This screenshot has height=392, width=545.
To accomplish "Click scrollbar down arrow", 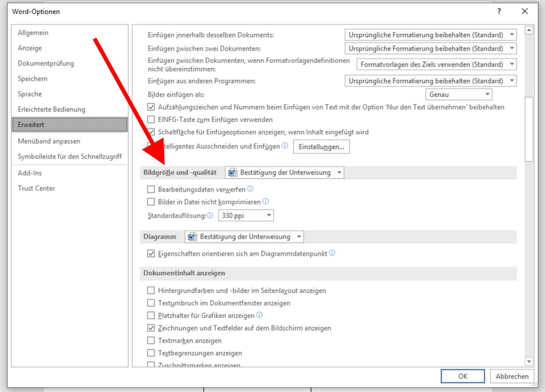I will point(529,362).
